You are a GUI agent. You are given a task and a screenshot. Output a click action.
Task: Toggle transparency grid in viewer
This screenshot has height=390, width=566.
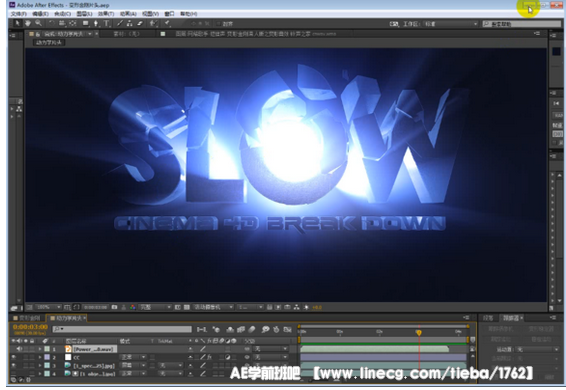coord(187,307)
